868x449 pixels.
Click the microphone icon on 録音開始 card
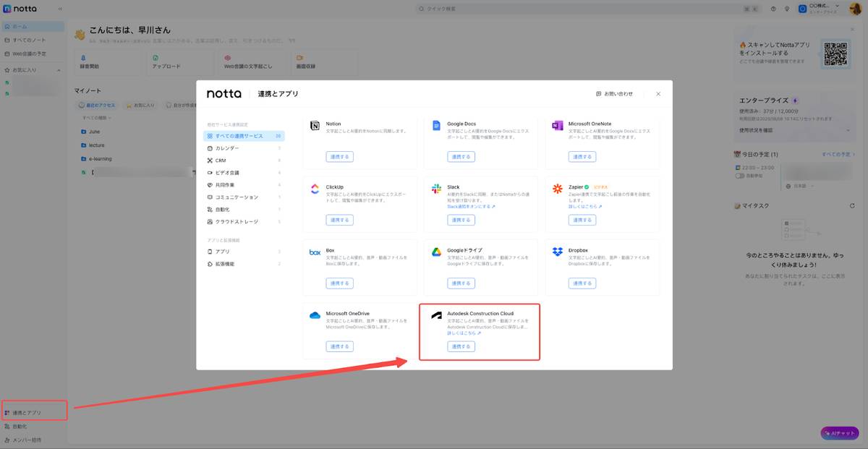83,58
